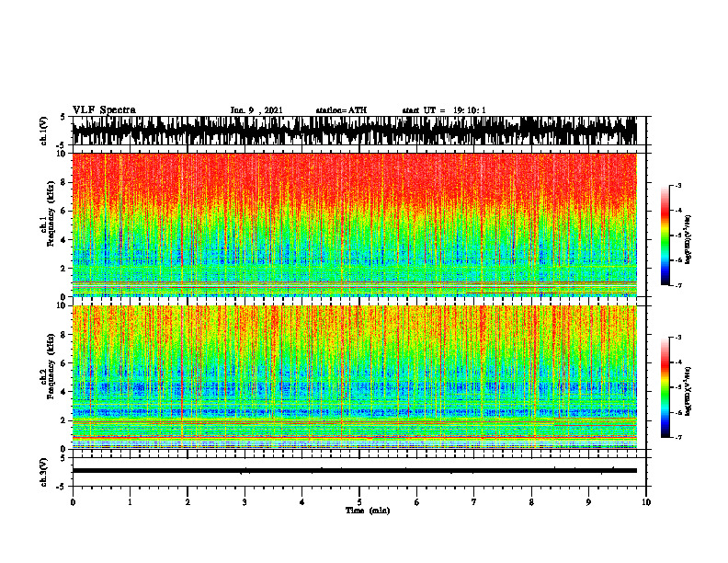Click the ch.2 "Frequency (kHz)" axis label
The width and height of the screenshot is (728, 563).
tap(51, 365)
